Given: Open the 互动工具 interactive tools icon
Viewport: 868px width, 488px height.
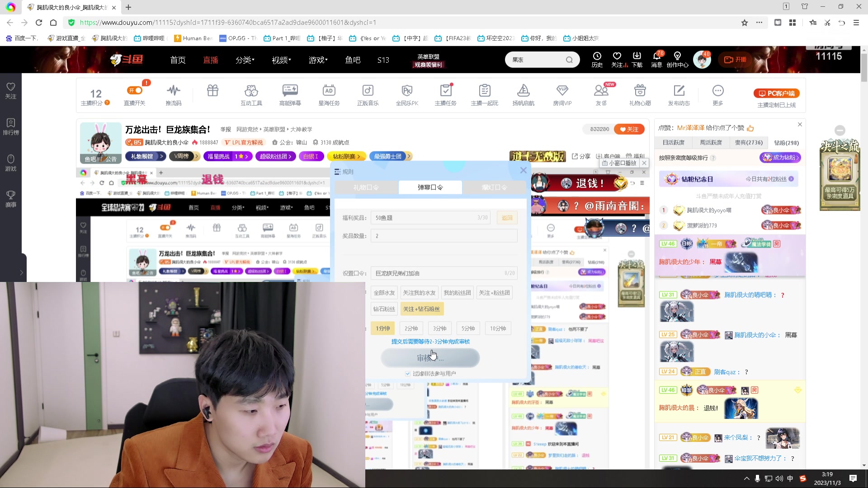Looking at the screenshot, I should (251, 90).
